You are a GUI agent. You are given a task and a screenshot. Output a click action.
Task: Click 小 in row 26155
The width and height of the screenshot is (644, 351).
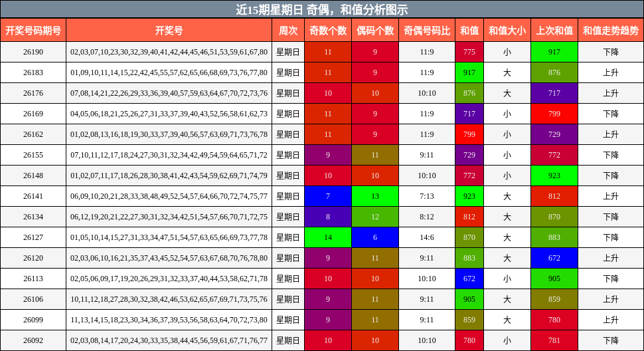pos(507,155)
